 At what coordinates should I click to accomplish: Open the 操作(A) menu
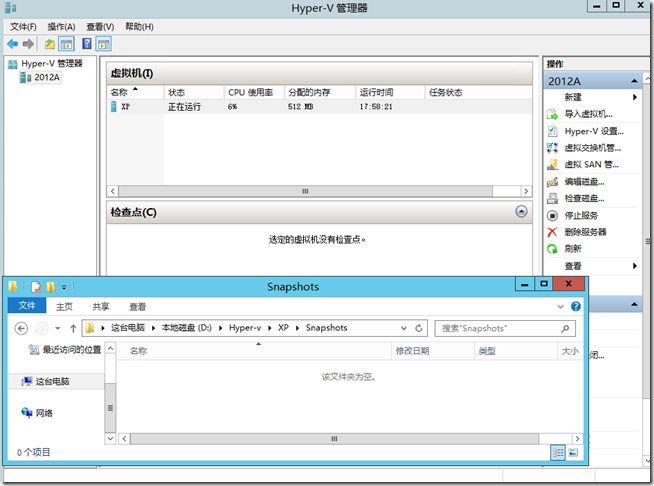point(61,27)
